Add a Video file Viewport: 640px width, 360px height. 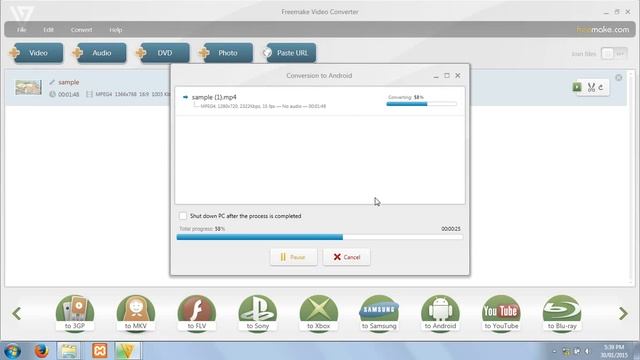[36, 53]
